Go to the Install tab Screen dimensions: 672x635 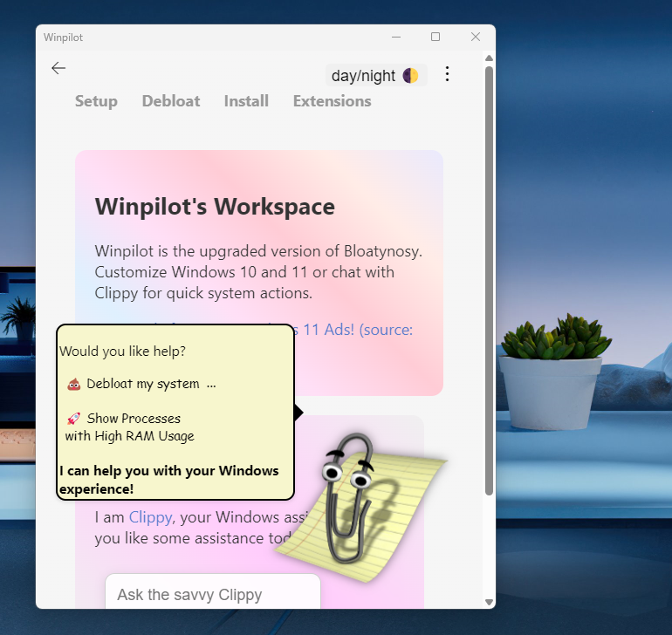click(x=246, y=101)
